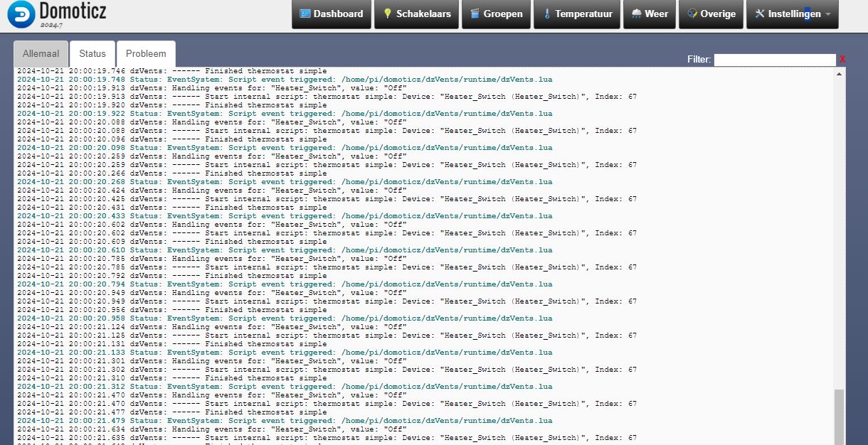The height and width of the screenshot is (445, 868).
Task: Click the Domoticz logo icon
Action: (21, 14)
